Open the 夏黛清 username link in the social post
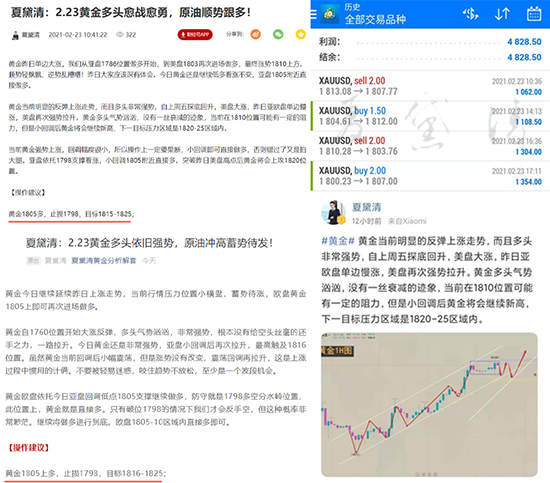550x483 pixels. (x=367, y=207)
